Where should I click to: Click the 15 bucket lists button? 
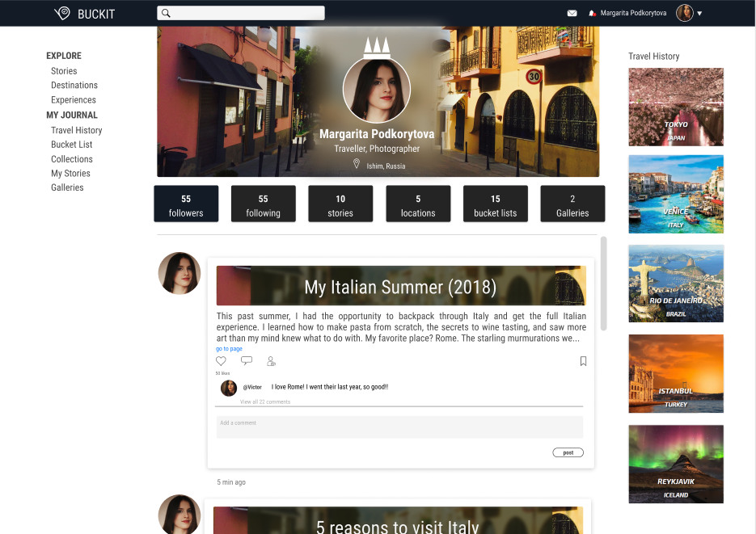point(495,204)
